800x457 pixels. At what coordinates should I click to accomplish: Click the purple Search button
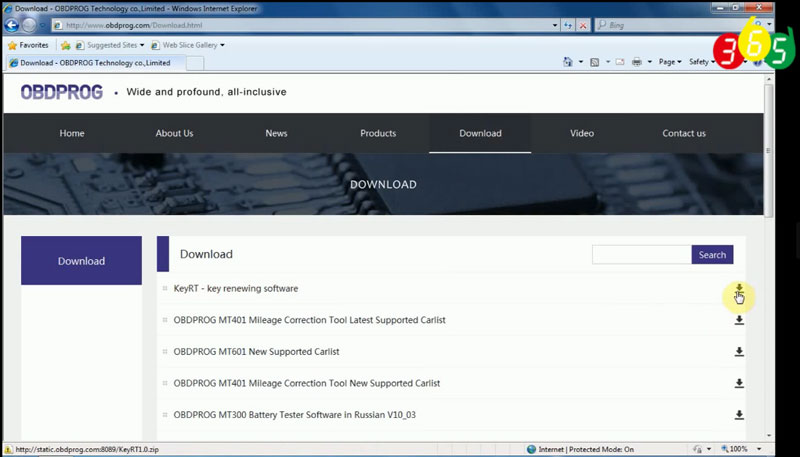712,255
